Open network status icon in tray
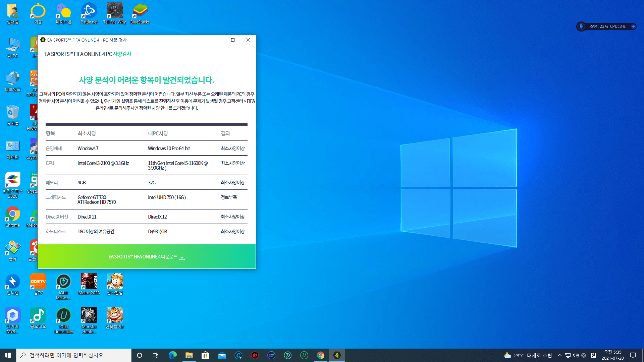 tap(568, 355)
